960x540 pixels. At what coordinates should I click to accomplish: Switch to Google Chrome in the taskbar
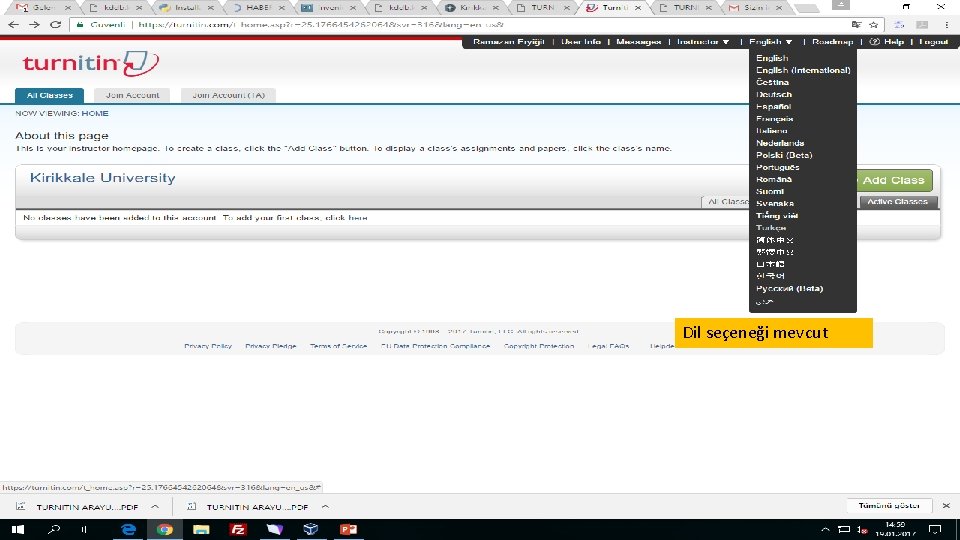pyautogui.click(x=165, y=529)
